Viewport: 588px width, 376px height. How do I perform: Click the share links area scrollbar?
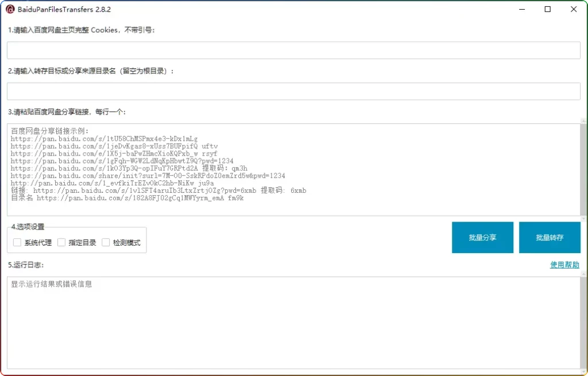tap(583, 170)
